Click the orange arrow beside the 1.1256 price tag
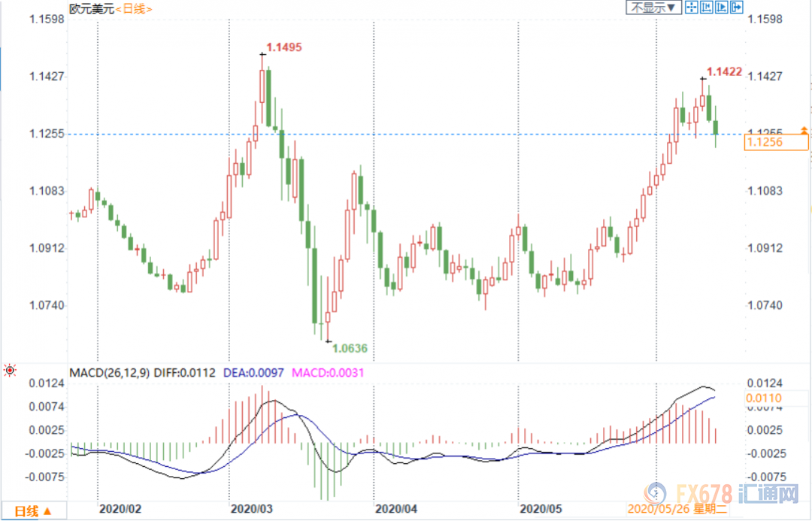 [x=804, y=129]
